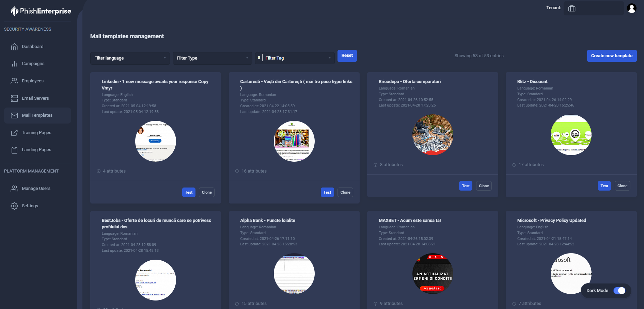Open Email Servers page
644x309 pixels.
click(x=37, y=98)
